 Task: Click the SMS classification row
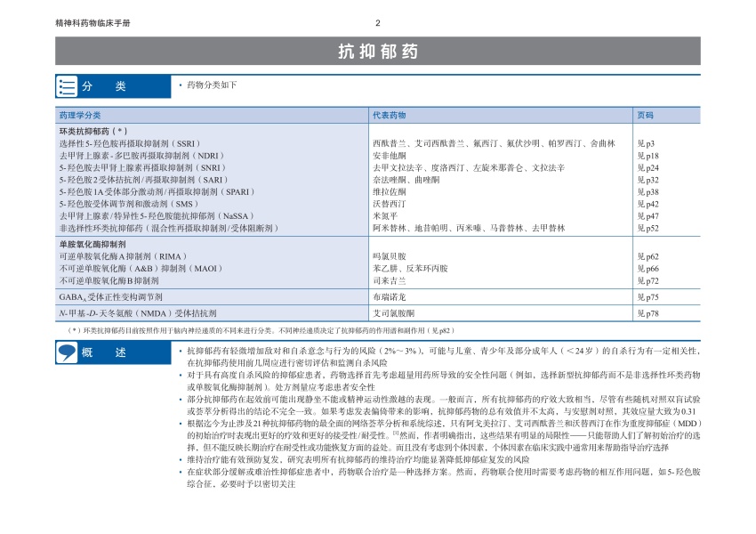[x=129, y=204]
